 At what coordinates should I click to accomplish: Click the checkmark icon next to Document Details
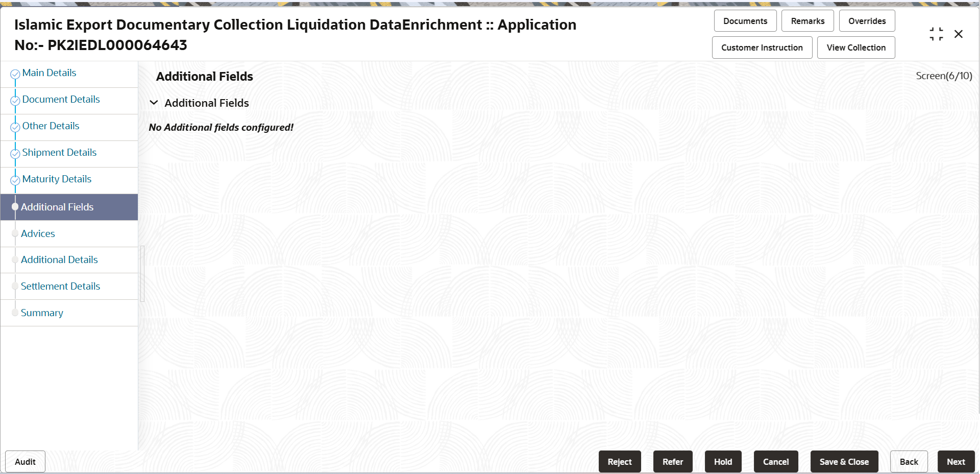[x=15, y=100]
